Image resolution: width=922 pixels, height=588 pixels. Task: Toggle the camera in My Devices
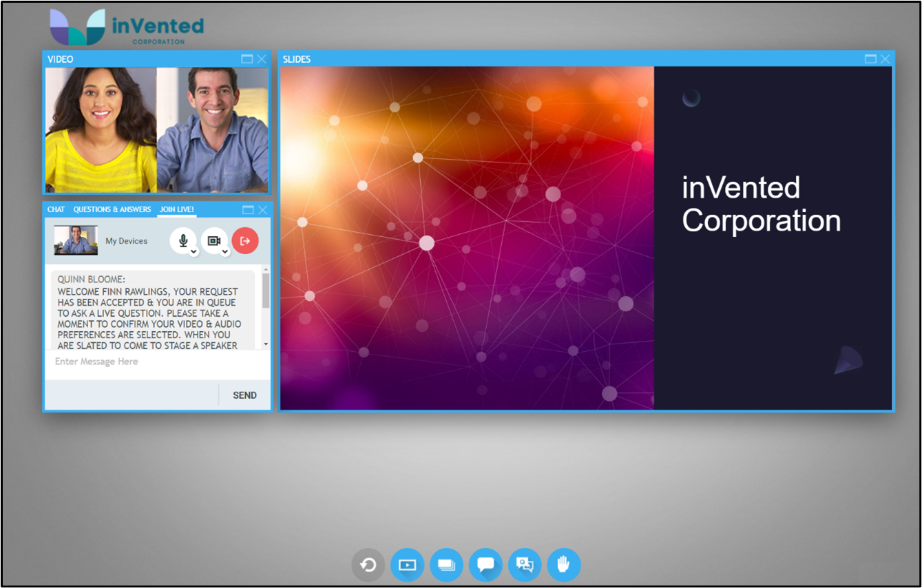[214, 240]
